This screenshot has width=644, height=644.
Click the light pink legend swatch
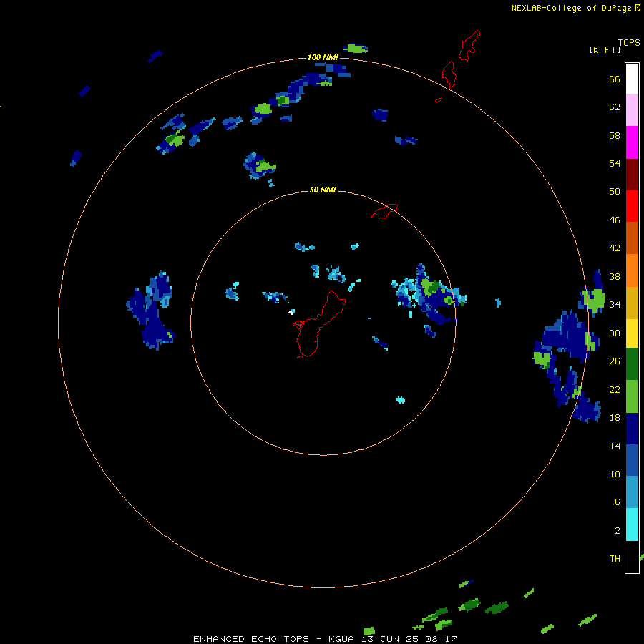tap(632, 110)
